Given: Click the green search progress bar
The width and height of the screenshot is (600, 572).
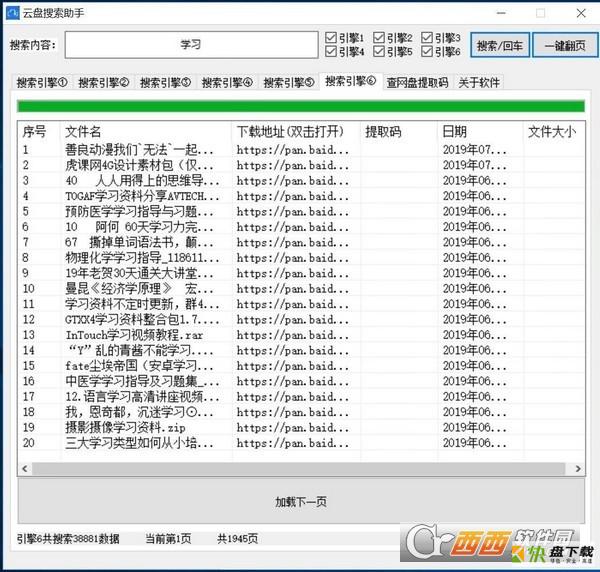Looking at the screenshot, I should point(301,106).
